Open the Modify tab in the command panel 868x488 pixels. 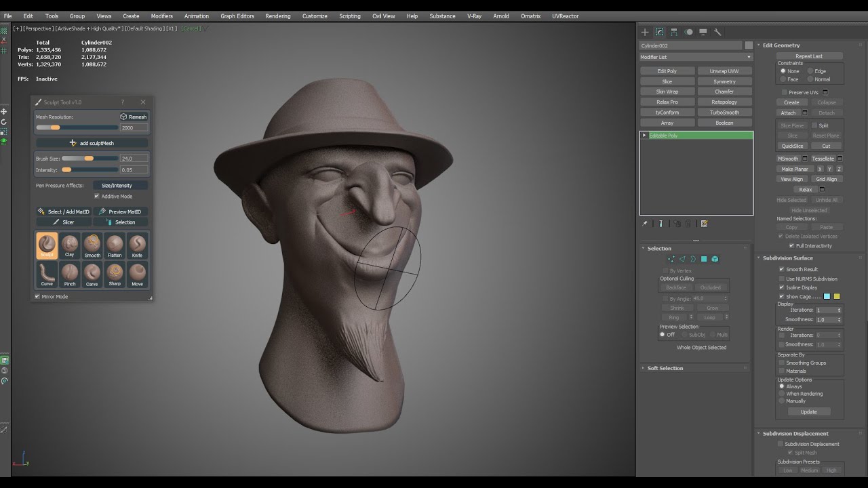(x=658, y=31)
